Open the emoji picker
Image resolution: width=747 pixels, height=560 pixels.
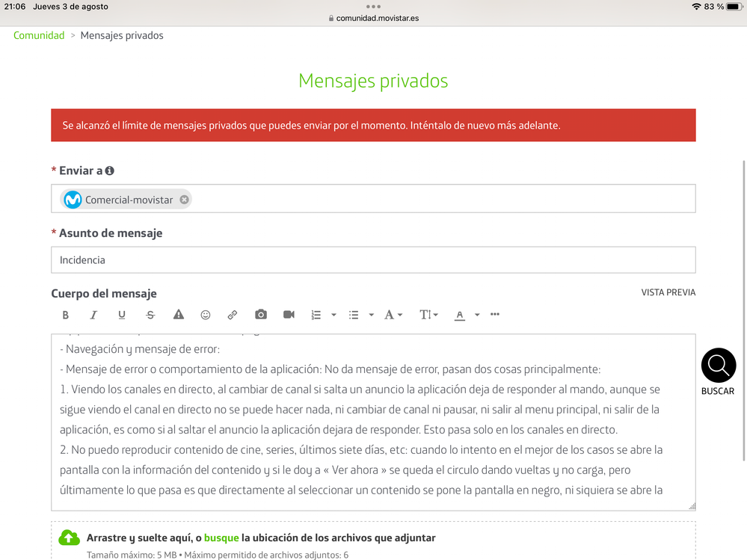click(x=206, y=315)
